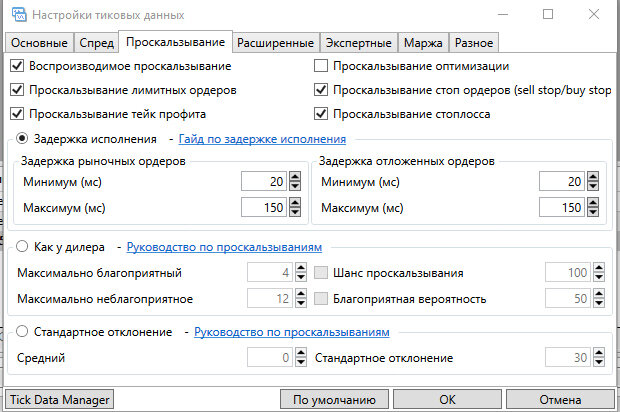This screenshot has width=620, height=412.
Task: Decrease Благоприятная вероятность with down arrow
Action: pyautogui.click(x=599, y=303)
